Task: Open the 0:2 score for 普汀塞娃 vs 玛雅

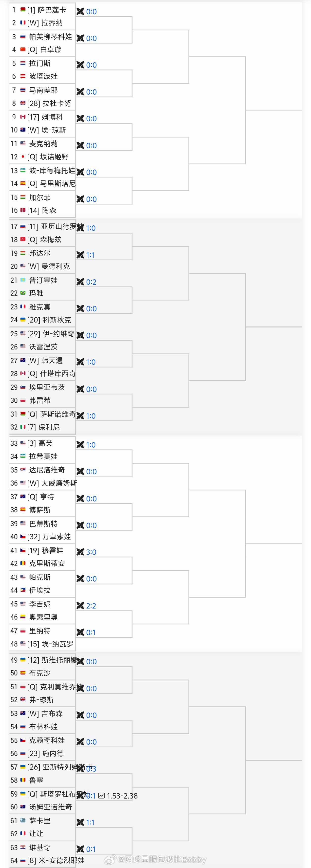Action: click(91, 282)
